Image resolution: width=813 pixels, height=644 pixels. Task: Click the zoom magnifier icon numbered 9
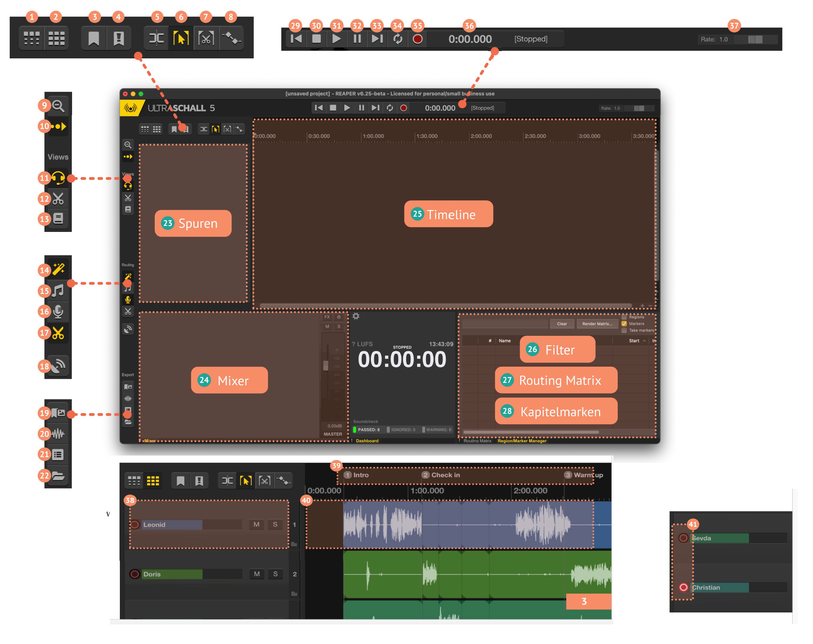coord(58,106)
